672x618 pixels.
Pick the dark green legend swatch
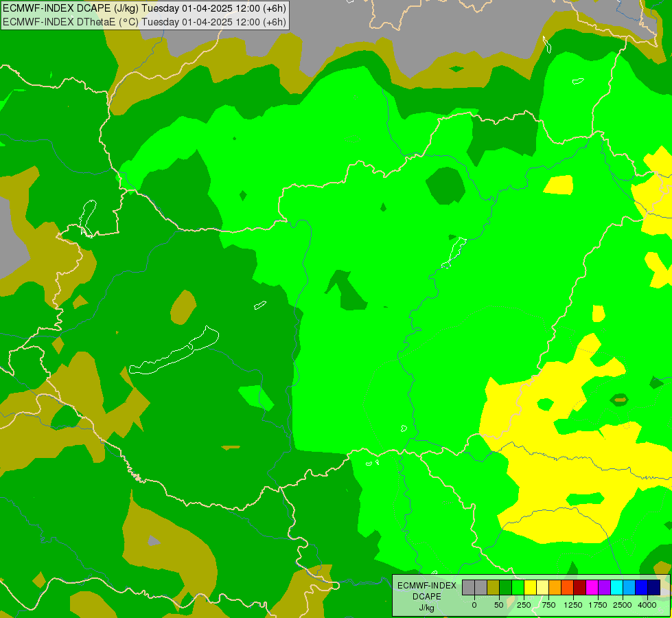coord(505,587)
